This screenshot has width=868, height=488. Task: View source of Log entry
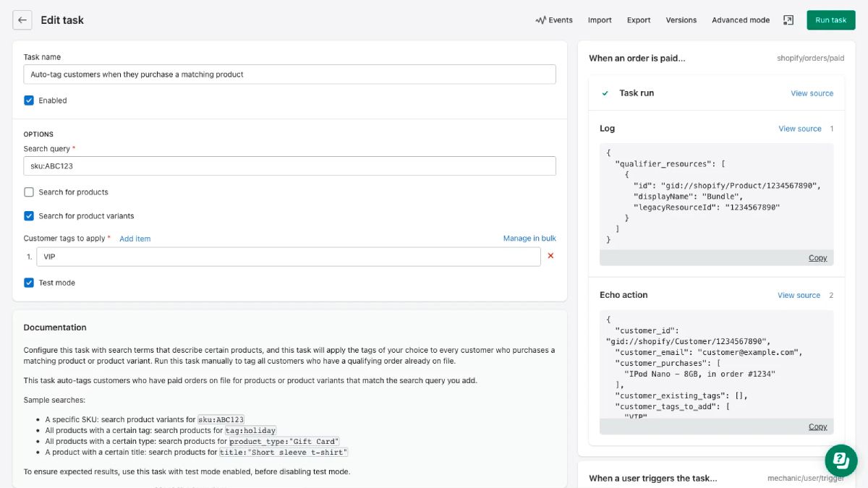point(800,129)
